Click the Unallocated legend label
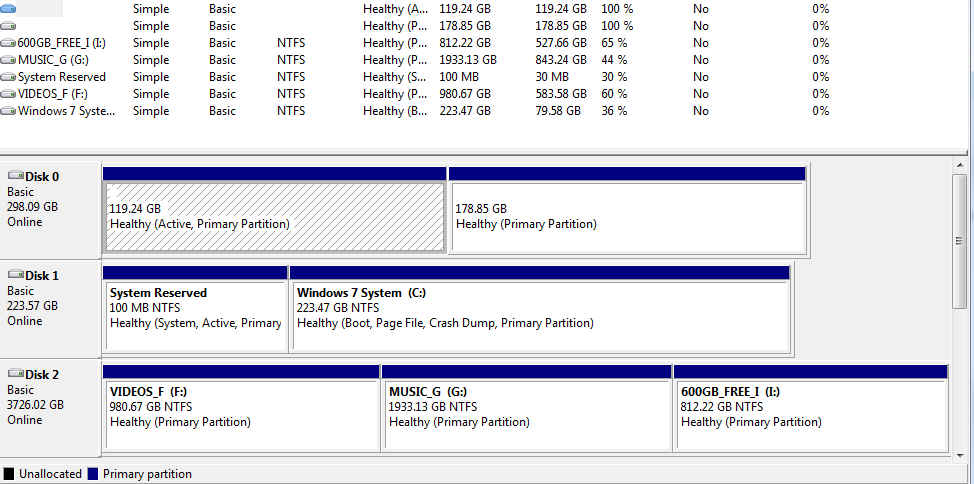The width and height of the screenshot is (974, 484). coord(50,474)
